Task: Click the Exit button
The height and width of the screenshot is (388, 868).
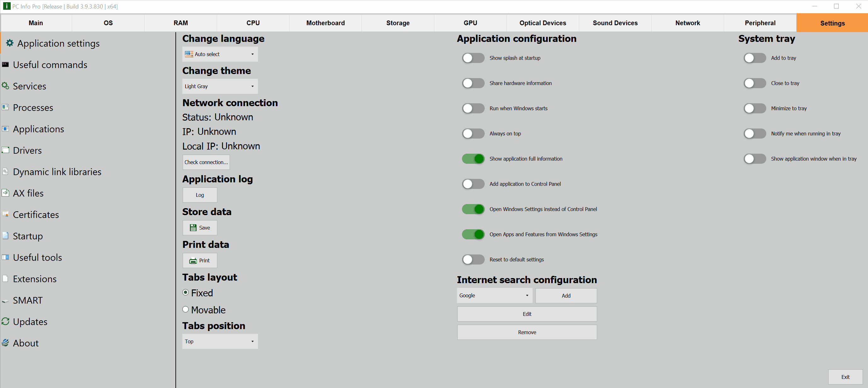Action: (845, 377)
